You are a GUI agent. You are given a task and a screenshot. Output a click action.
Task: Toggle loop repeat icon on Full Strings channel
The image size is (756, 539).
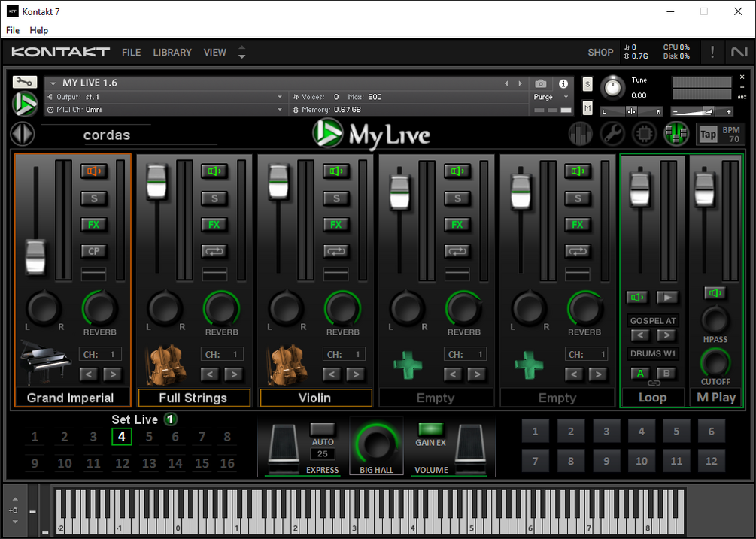(x=214, y=251)
